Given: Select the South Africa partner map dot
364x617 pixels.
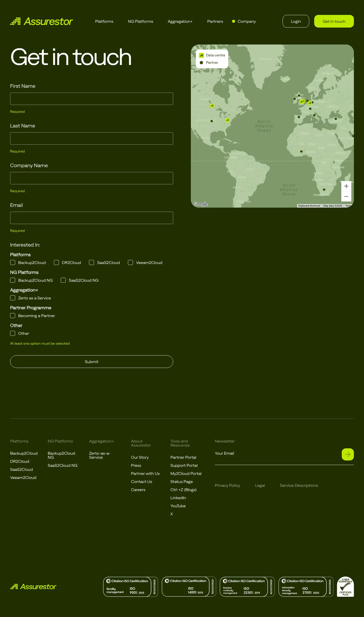Looking at the screenshot, I should (324, 190).
